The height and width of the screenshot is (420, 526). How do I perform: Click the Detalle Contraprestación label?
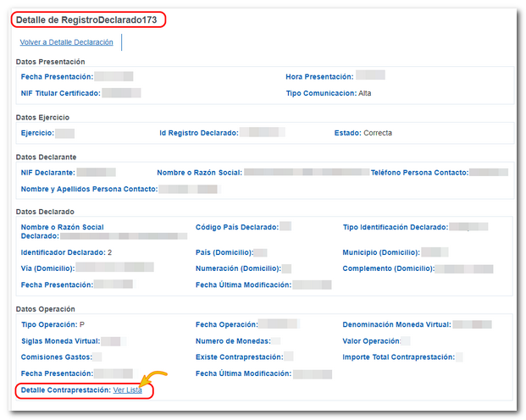65,390
